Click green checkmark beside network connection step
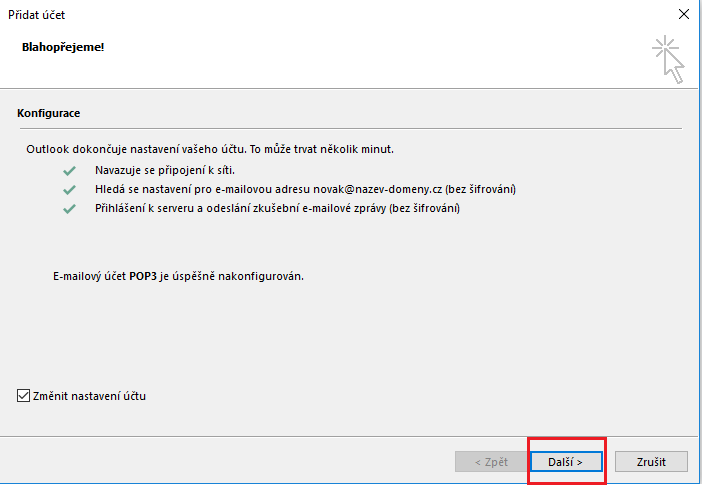702x486 pixels. [x=69, y=170]
